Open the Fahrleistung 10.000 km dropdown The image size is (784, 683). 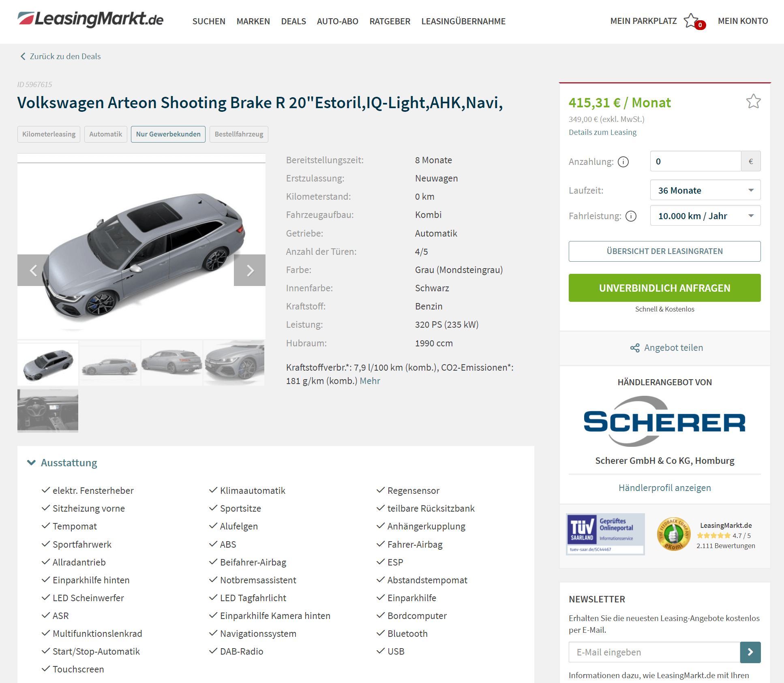705,216
